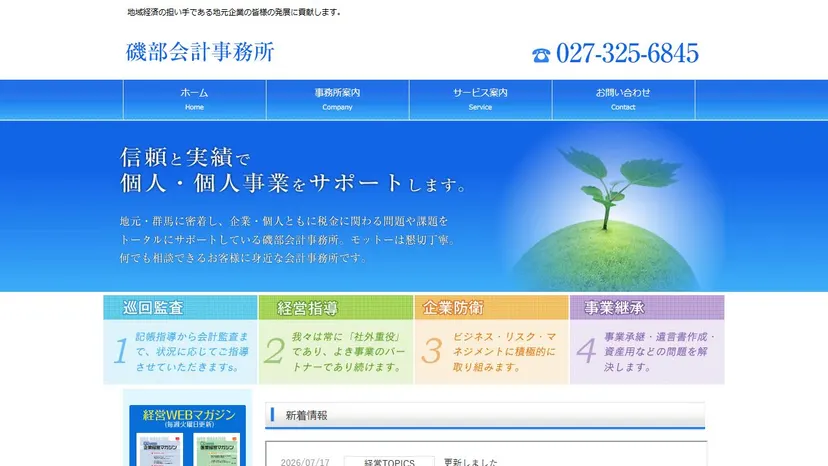Open the 経営指導 service card
The image size is (828, 466).
coord(336,339)
